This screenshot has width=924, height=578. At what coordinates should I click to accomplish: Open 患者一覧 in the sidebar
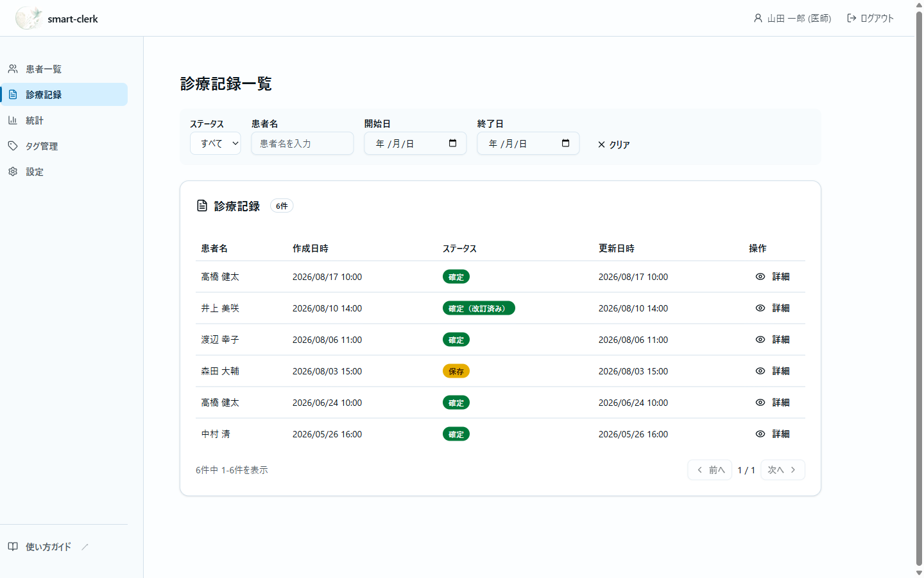coord(64,69)
